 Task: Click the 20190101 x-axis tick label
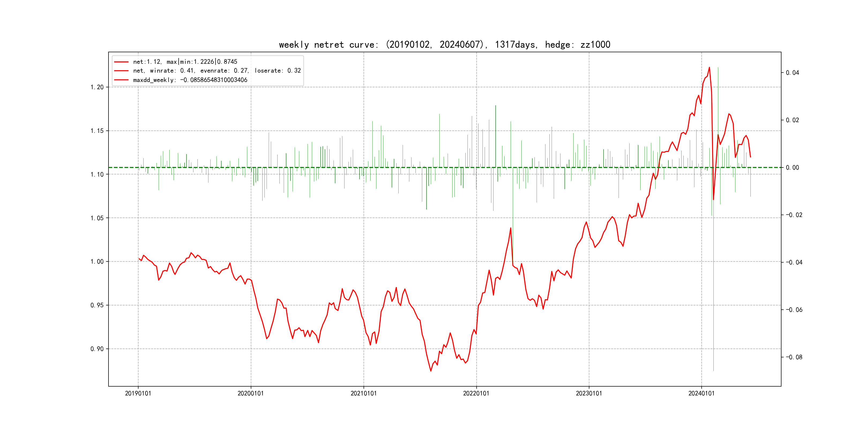[138, 393]
